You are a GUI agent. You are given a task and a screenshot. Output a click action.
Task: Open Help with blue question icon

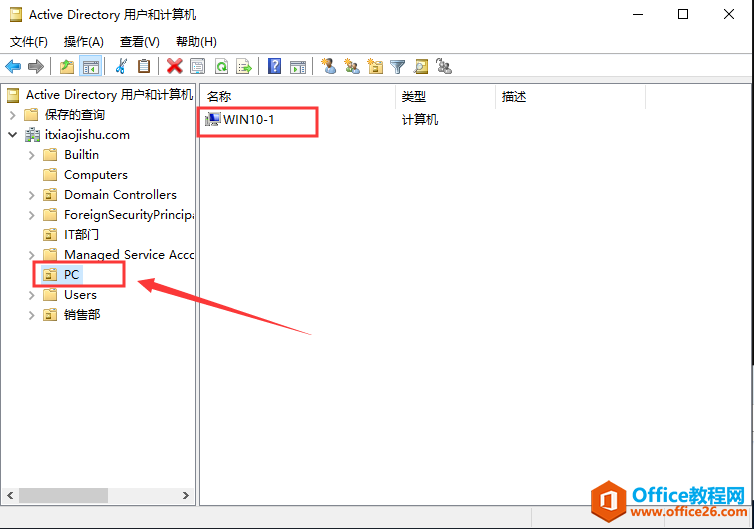click(x=275, y=66)
